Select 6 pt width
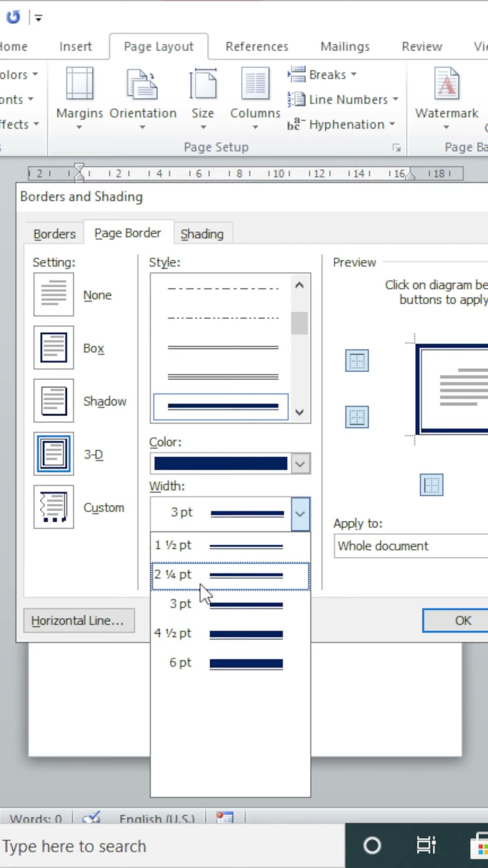488x868 pixels. point(230,663)
